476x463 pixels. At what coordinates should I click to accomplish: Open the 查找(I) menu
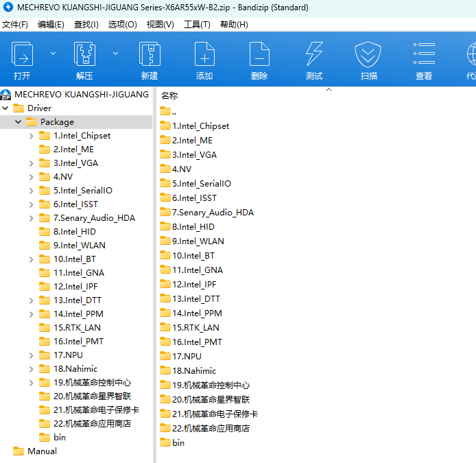pyautogui.click(x=86, y=25)
